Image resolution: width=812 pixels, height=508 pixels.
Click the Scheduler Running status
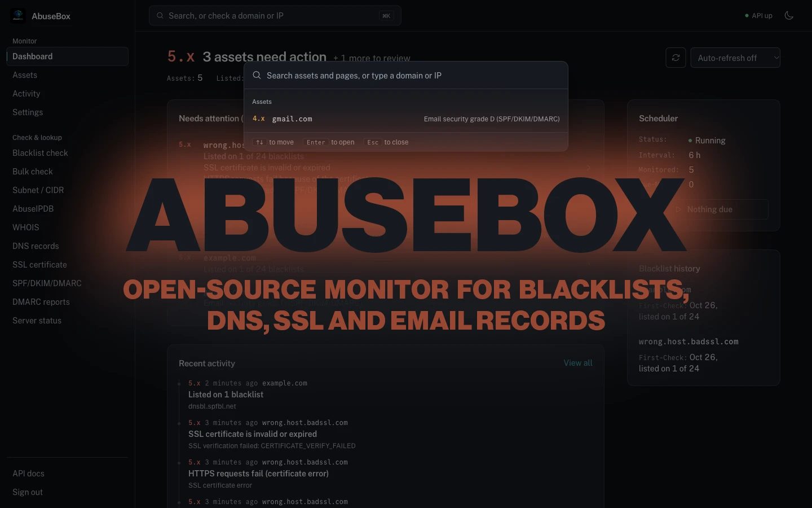click(x=707, y=141)
